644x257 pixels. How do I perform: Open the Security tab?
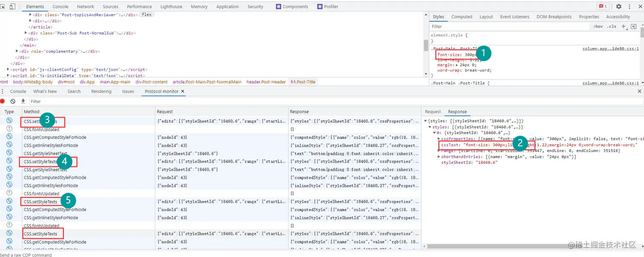tap(255, 6)
